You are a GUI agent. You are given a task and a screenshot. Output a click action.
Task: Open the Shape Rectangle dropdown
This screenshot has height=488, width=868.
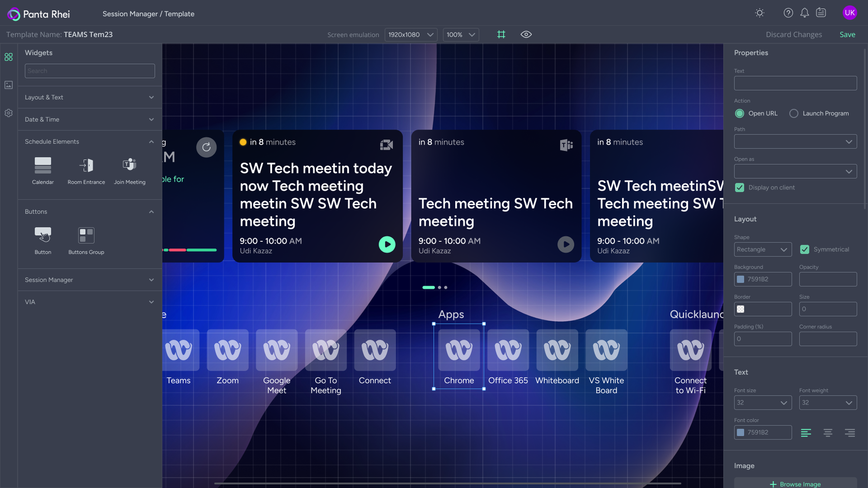point(763,249)
